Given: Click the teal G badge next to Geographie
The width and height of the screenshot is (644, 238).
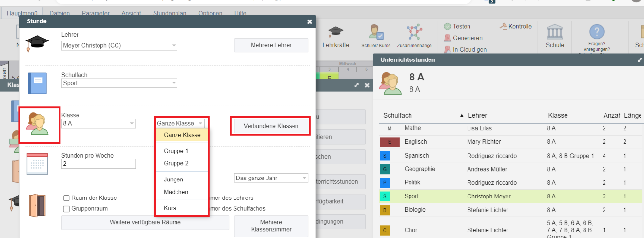Looking at the screenshot, I should coord(385,169).
